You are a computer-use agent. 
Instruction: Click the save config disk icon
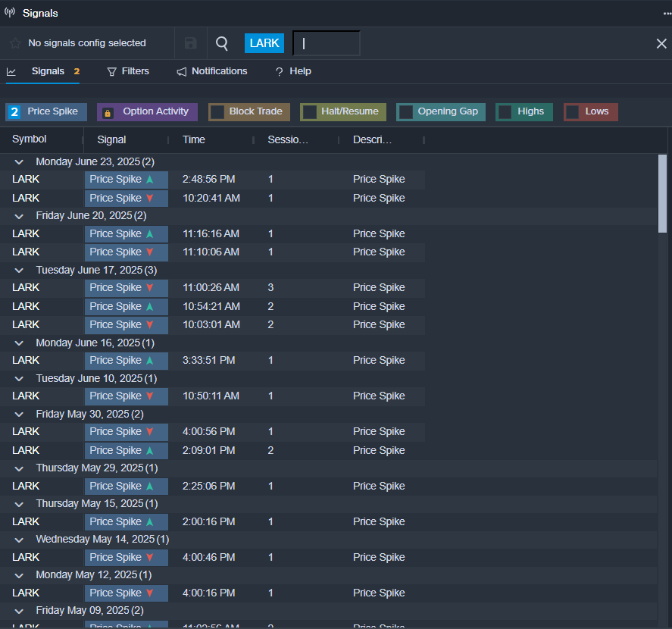pos(191,43)
